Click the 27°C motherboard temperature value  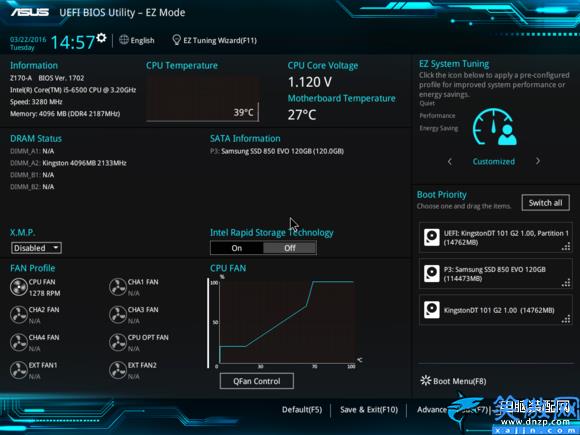click(302, 115)
